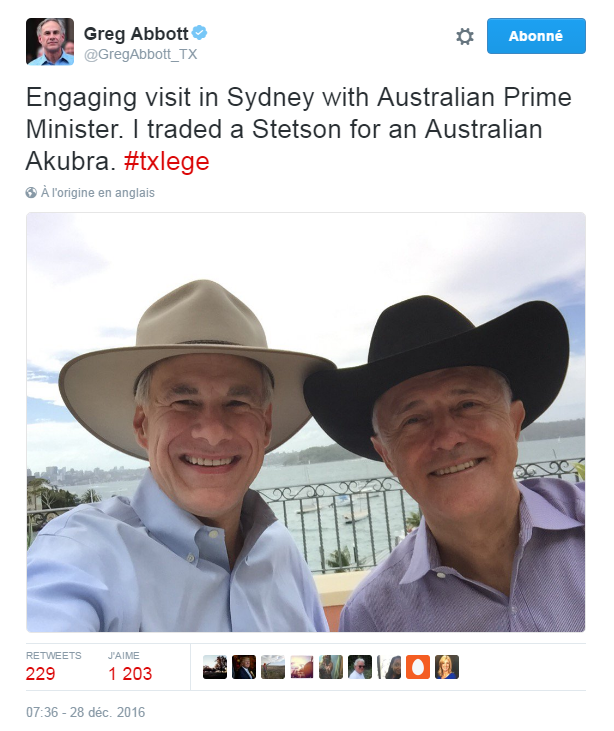614x731 pixels.
Task: Click the avatar of man in dark suit
Action: pos(244,667)
